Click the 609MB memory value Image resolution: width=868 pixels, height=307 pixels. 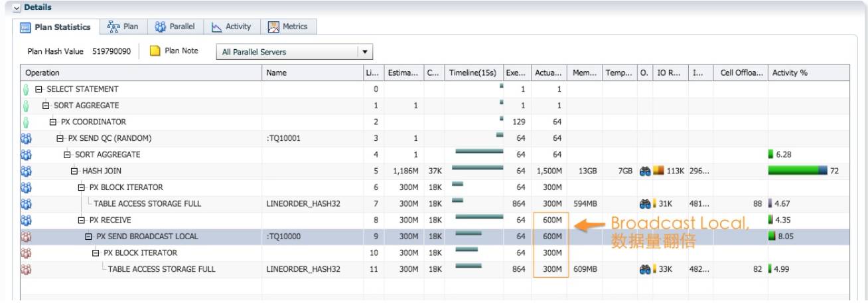pos(586,269)
